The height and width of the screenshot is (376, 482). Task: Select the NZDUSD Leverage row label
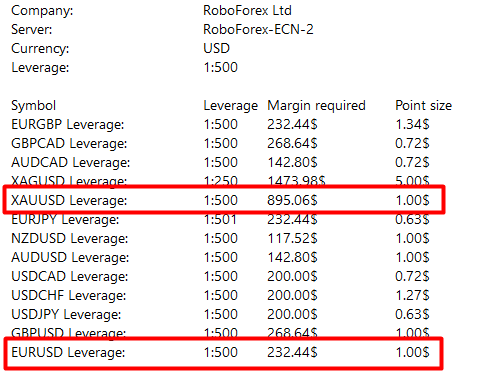tap(69, 239)
